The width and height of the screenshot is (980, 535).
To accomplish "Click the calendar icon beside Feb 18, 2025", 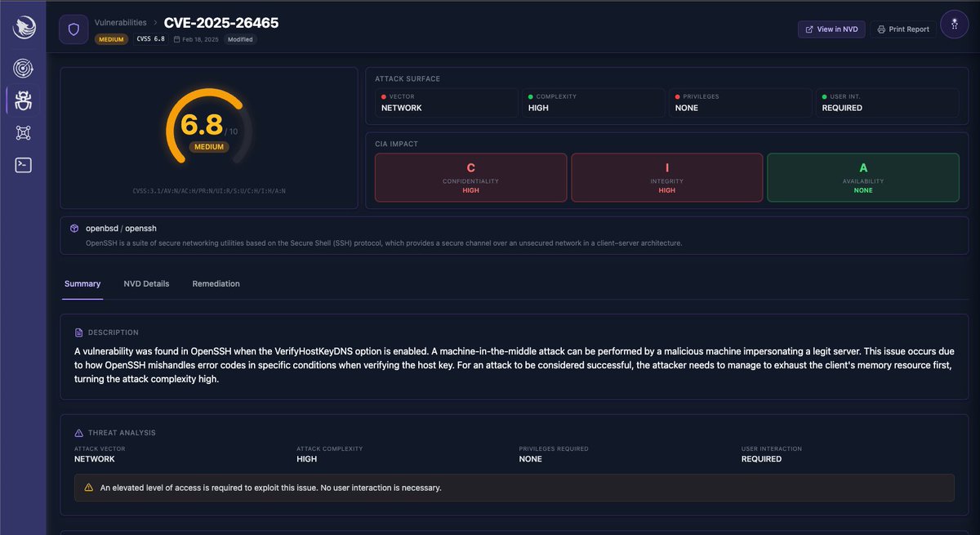I will point(176,39).
